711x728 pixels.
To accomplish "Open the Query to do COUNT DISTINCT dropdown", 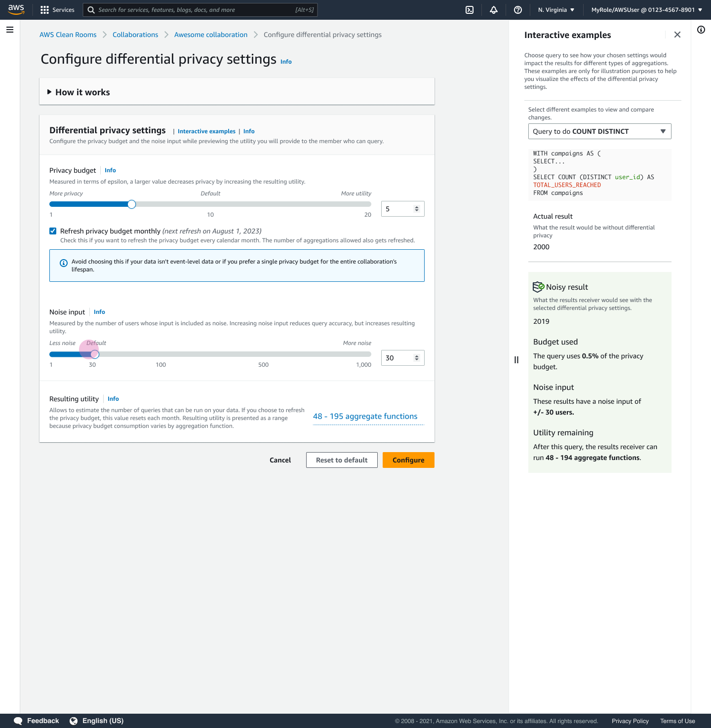I will tap(600, 131).
